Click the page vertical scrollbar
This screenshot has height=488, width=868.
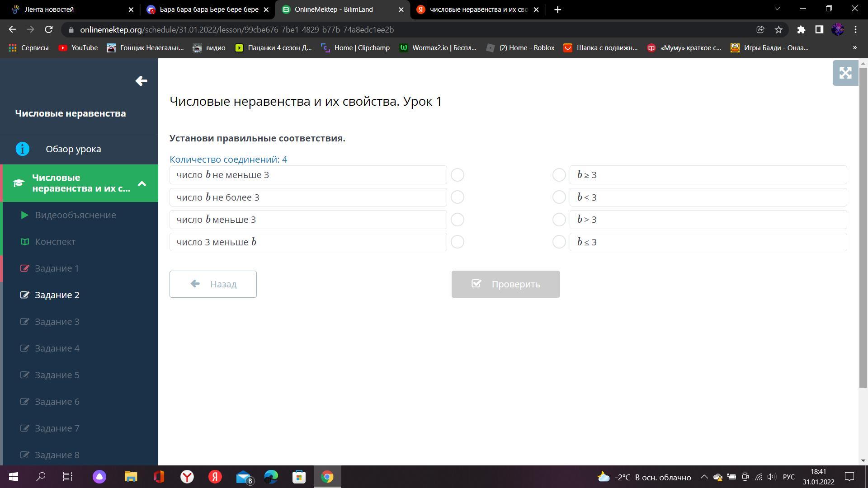(x=863, y=226)
